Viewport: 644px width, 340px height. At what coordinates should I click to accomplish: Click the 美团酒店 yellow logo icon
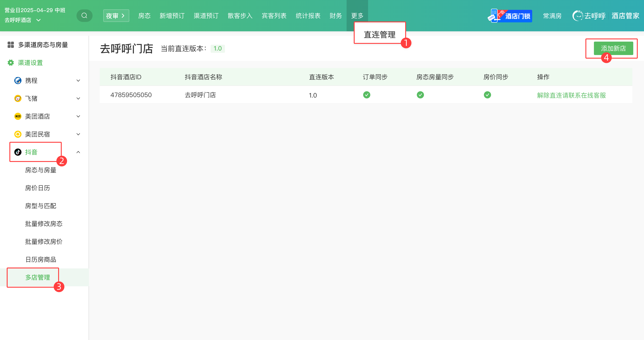click(x=18, y=116)
